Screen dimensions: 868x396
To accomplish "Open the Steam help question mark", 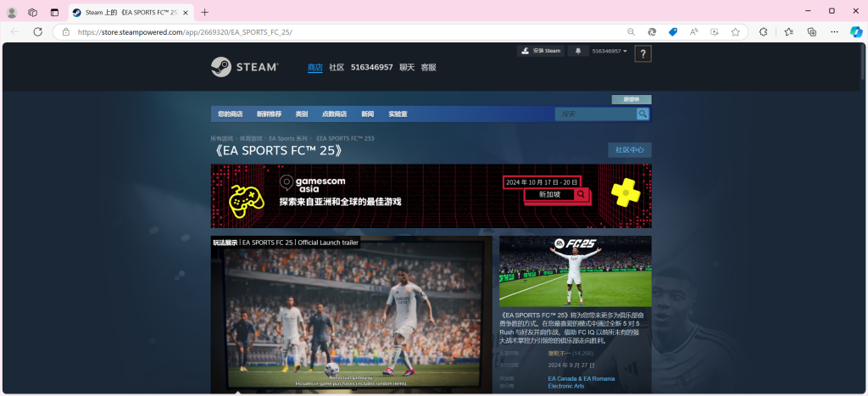I will (643, 53).
